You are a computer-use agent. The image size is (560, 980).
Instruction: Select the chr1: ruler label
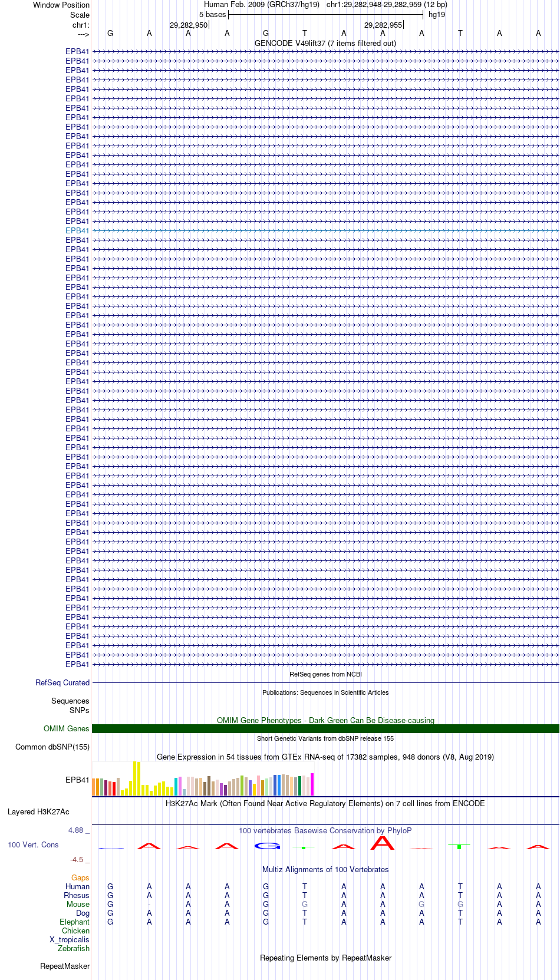pos(81,25)
